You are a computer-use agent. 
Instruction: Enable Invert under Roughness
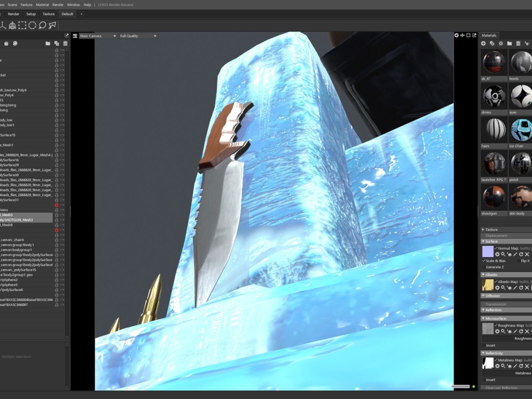pos(484,345)
